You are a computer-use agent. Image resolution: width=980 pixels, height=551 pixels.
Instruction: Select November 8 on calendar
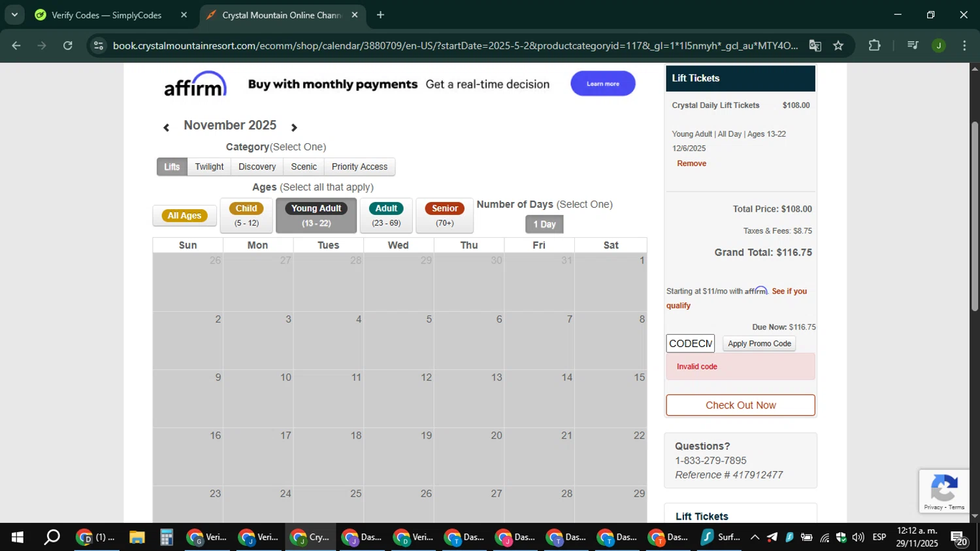coord(611,341)
